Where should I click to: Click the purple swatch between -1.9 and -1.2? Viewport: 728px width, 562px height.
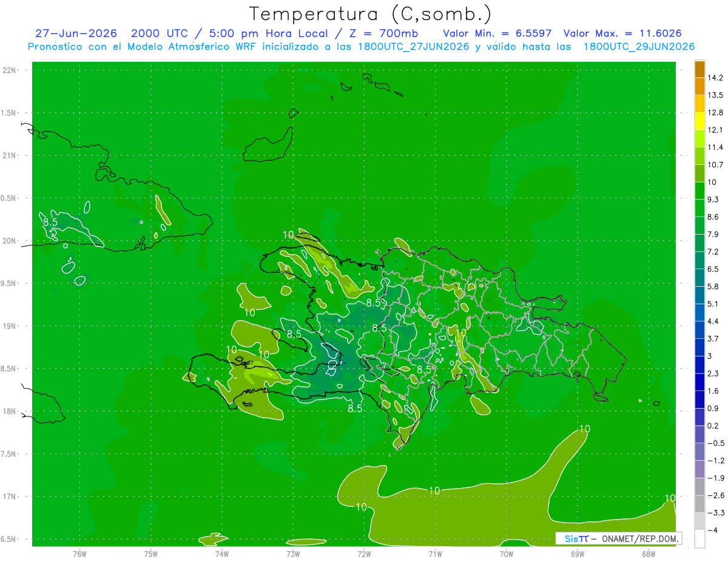click(x=699, y=469)
